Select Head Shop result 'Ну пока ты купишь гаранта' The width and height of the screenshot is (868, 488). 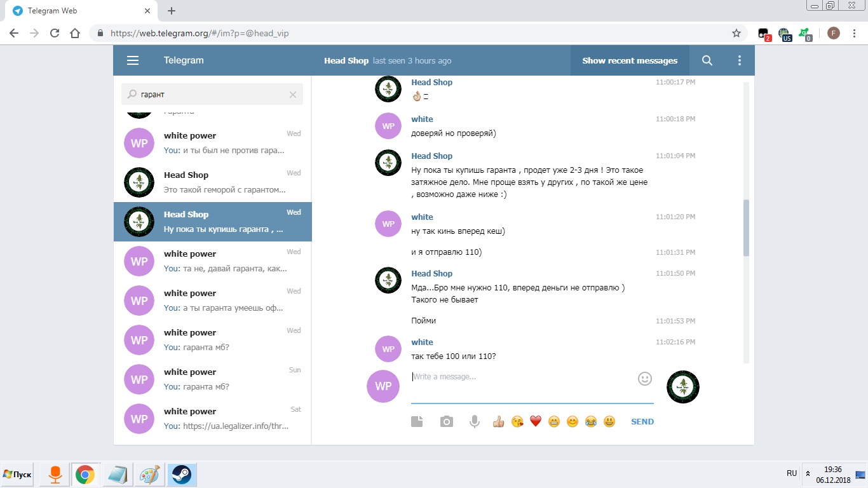213,222
